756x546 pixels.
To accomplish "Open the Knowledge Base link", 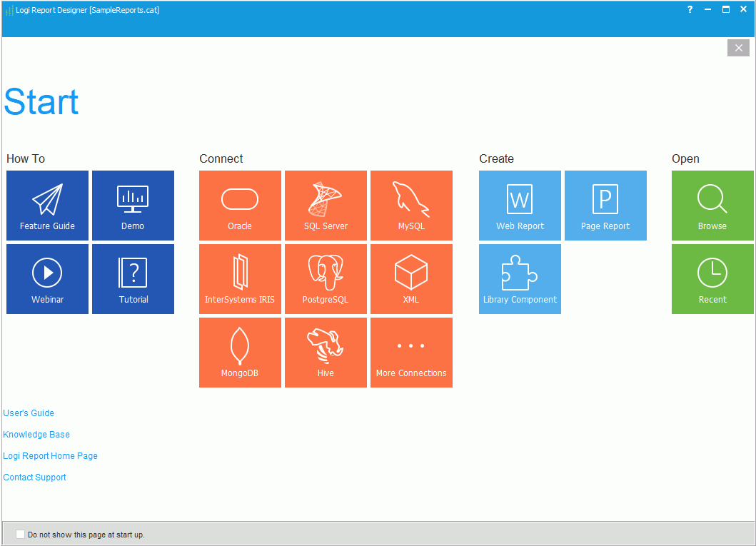I will 36,434.
